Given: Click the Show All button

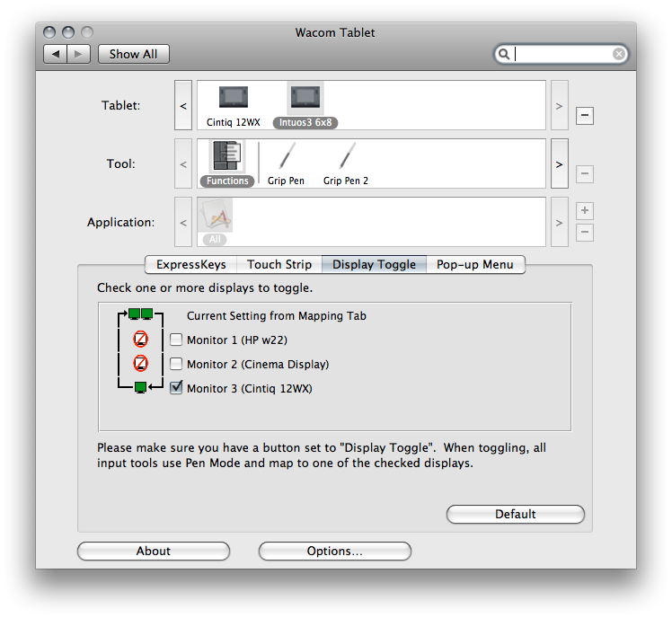Looking at the screenshot, I should (x=133, y=54).
